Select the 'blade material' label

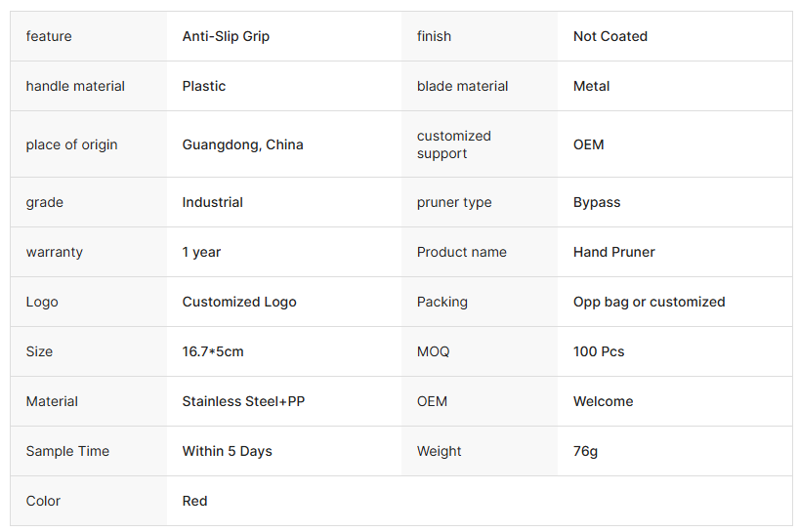tap(462, 86)
